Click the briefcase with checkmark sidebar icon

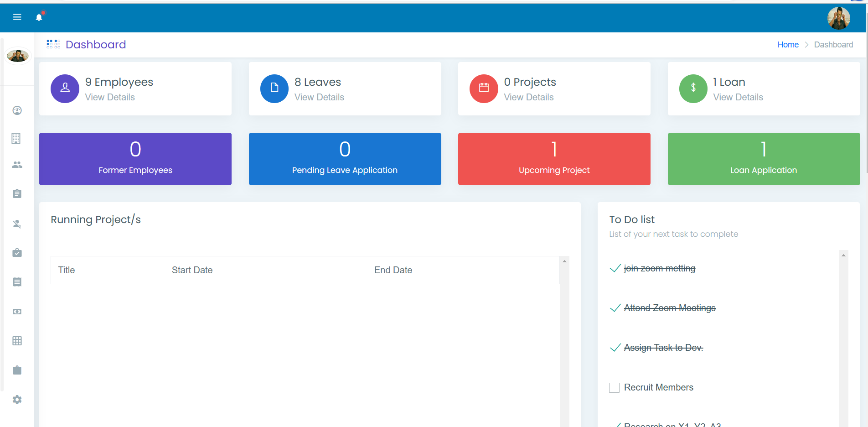17,253
